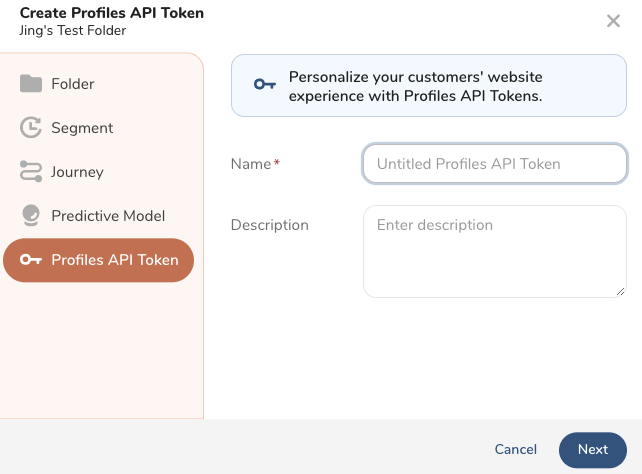Choose the Journey text label in the sidebar
Image resolution: width=642 pixels, height=474 pixels.
tap(77, 172)
